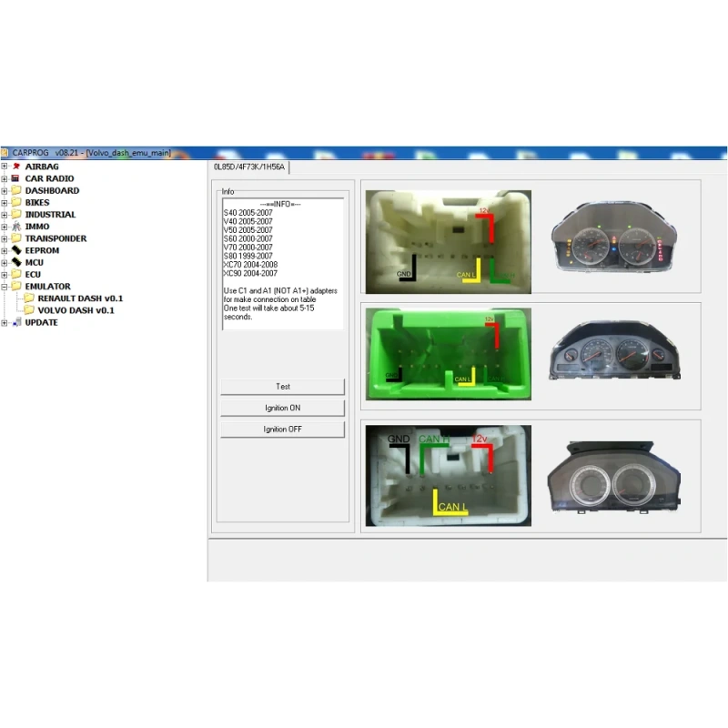This screenshot has width=728, height=728.
Task: Select the TRANSPONDER folder icon
Action: (16, 238)
